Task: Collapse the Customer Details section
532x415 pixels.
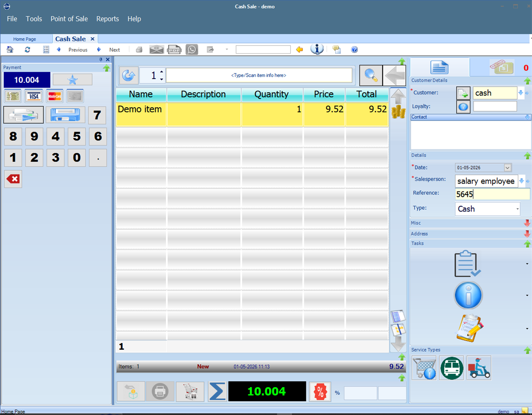Action: (527, 81)
